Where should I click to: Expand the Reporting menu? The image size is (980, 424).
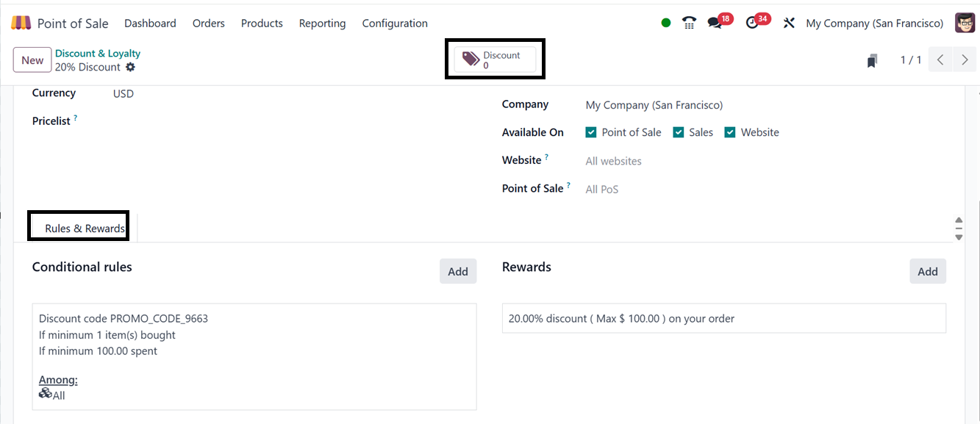[x=322, y=24]
